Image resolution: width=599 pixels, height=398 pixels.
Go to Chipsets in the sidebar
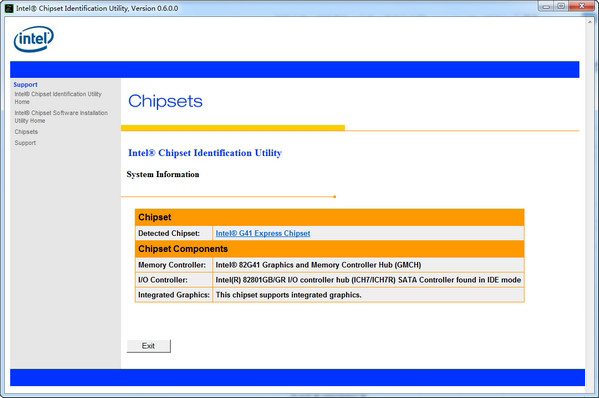pos(26,132)
